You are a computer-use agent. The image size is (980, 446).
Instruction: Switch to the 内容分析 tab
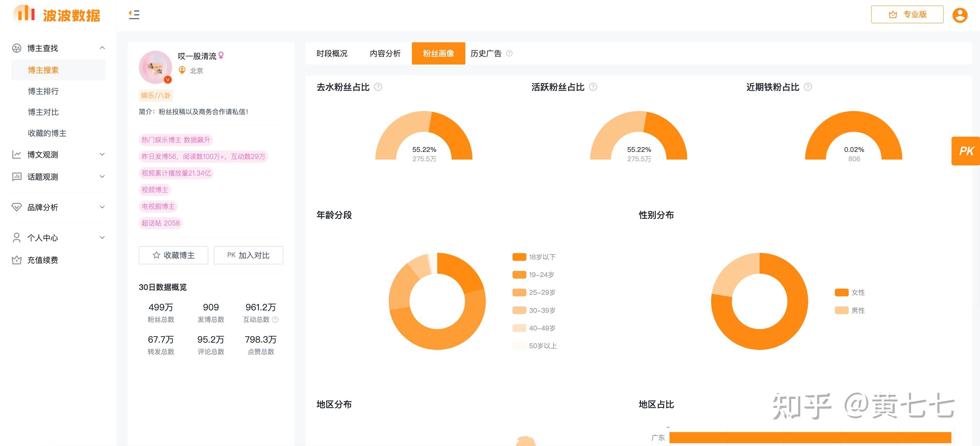click(385, 54)
